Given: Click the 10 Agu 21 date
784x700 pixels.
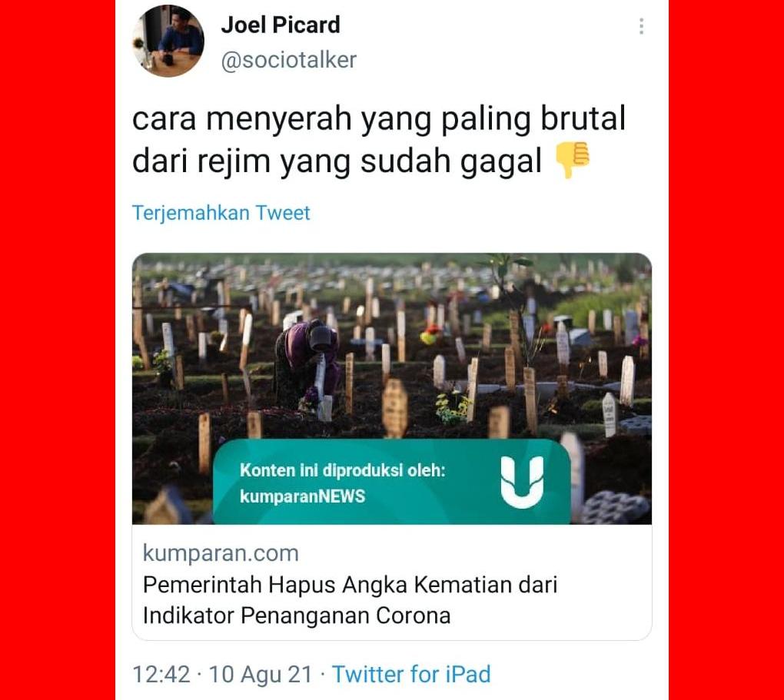Looking at the screenshot, I should point(261,674).
